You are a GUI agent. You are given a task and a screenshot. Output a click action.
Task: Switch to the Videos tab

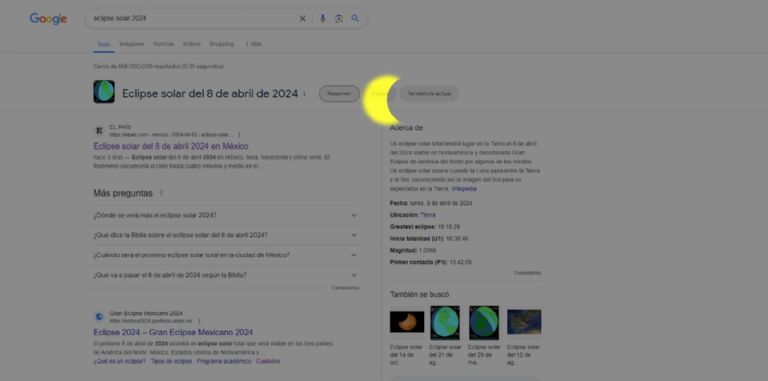[x=192, y=44]
